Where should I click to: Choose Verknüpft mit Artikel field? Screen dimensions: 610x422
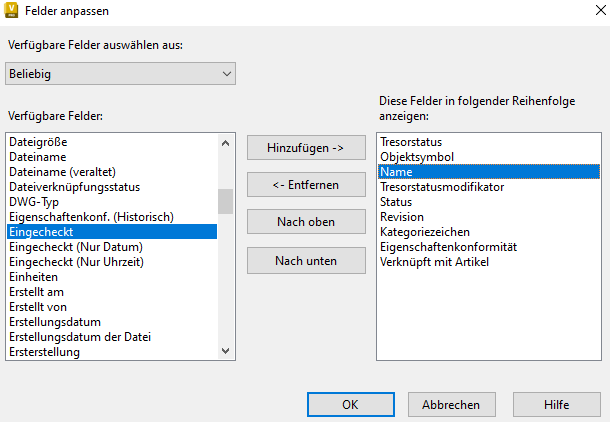click(x=435, y=262)
